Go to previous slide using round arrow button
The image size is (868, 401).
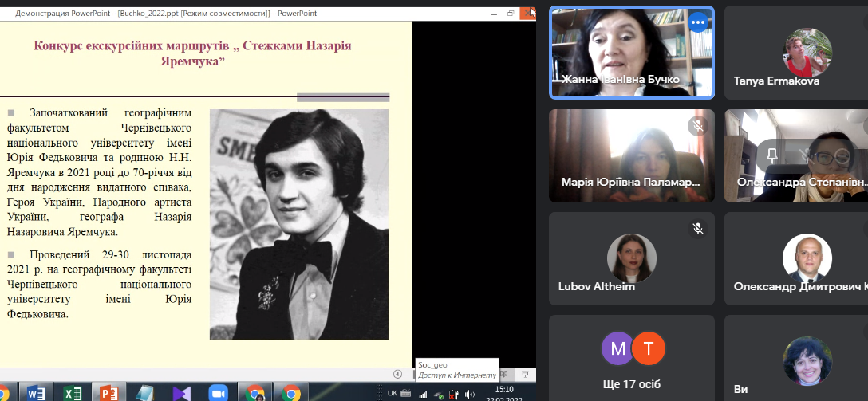(397, 374)
